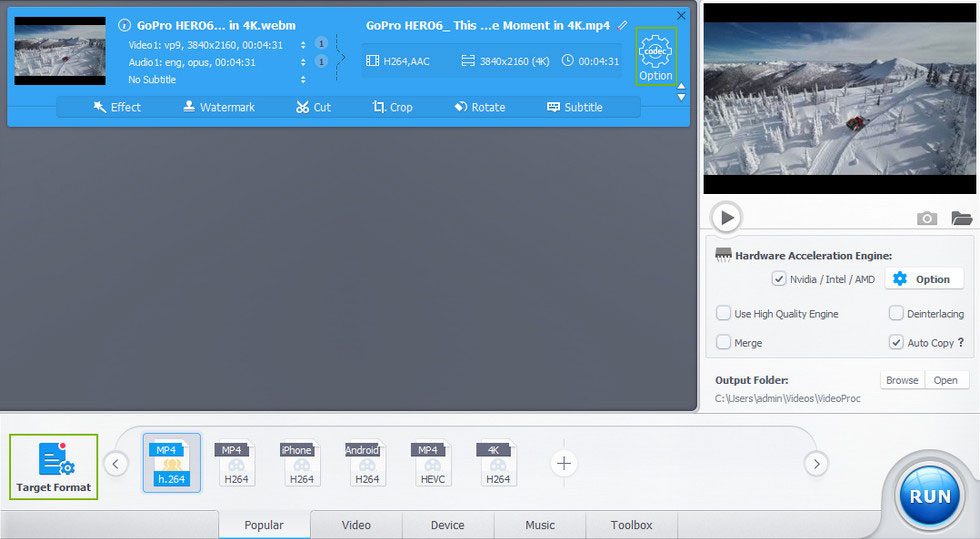Open the output folder

(x=946, y=380)
